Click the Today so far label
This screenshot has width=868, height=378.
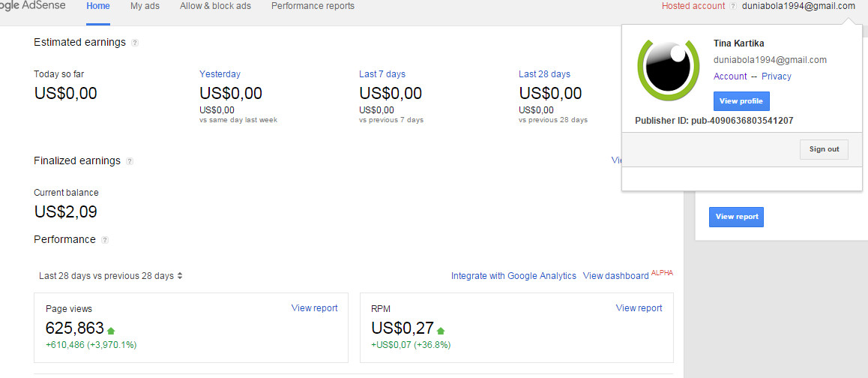tap(58, 74)
